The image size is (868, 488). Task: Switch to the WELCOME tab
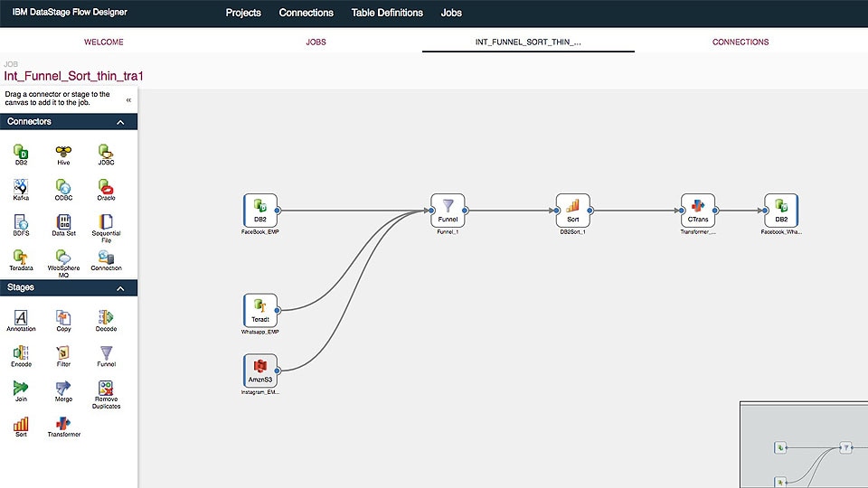coord(103,42)
